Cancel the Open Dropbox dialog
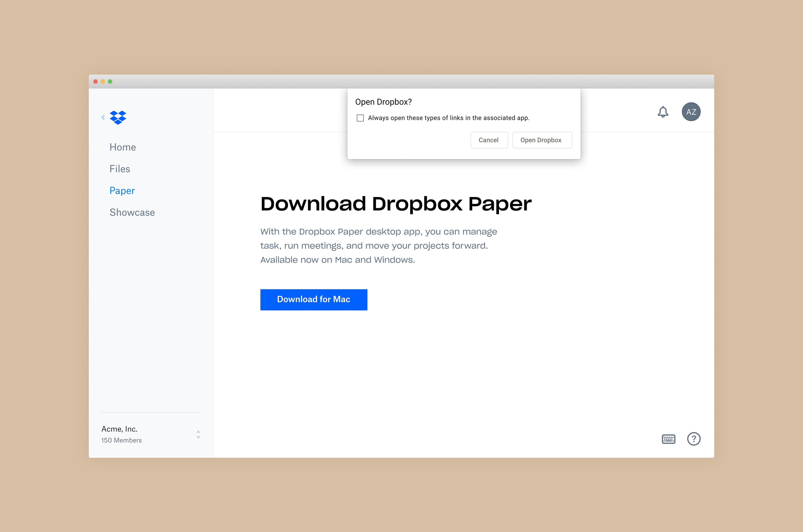Viewport: 803px width, 532px height. [x=489, y=140]
